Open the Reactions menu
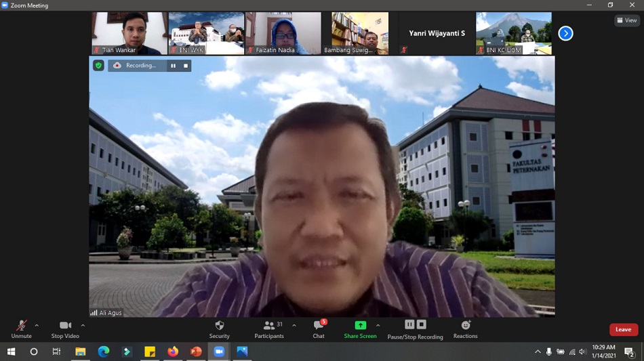644x361 pixels. tap(465, 326)
